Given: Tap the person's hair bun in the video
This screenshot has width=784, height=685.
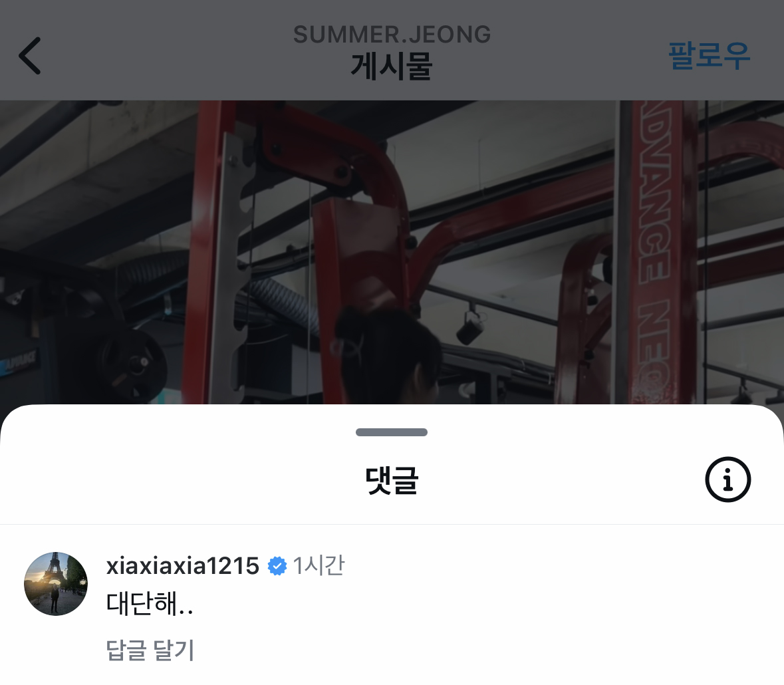Looking at the screenshot, I should click(351, 330).
